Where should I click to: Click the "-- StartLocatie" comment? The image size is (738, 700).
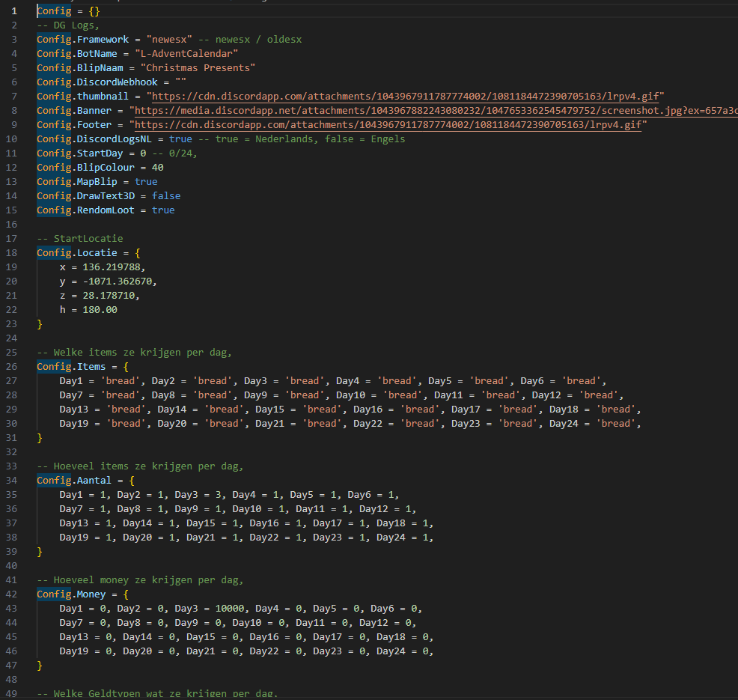pyautogui.click(x=80, y=239)
